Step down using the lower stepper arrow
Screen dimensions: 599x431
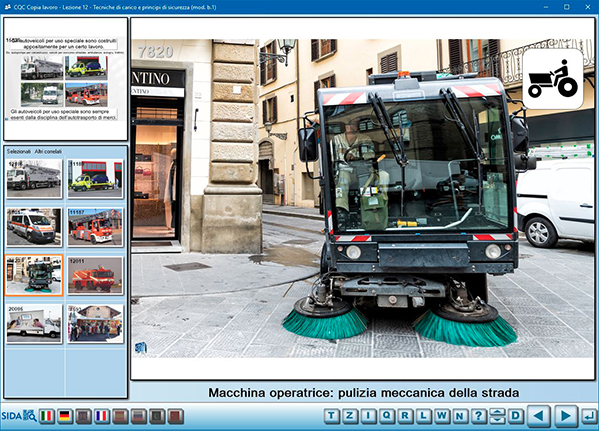tap(497, 420)
